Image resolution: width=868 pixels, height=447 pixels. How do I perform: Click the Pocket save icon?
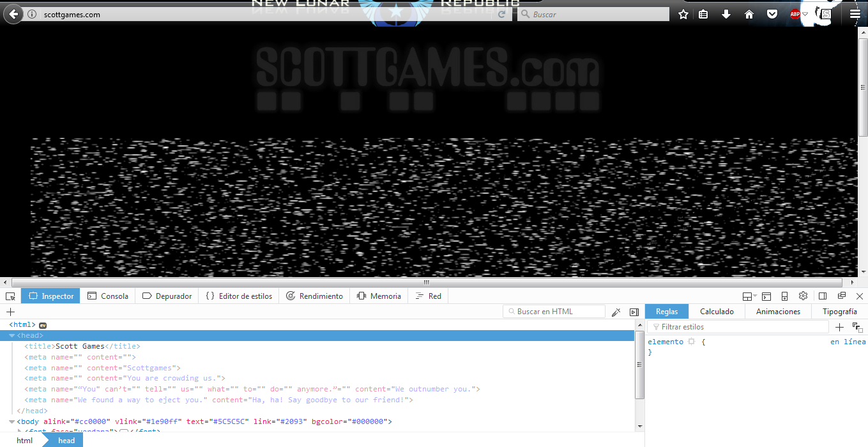pyautogui.click(x=772, y=14)
